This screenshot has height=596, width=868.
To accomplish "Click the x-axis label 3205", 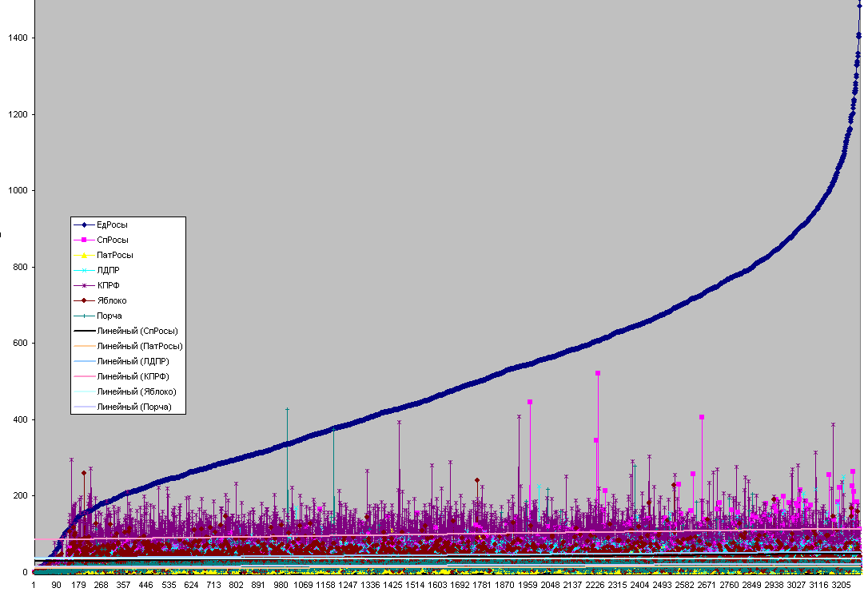I will click(841, 585).
